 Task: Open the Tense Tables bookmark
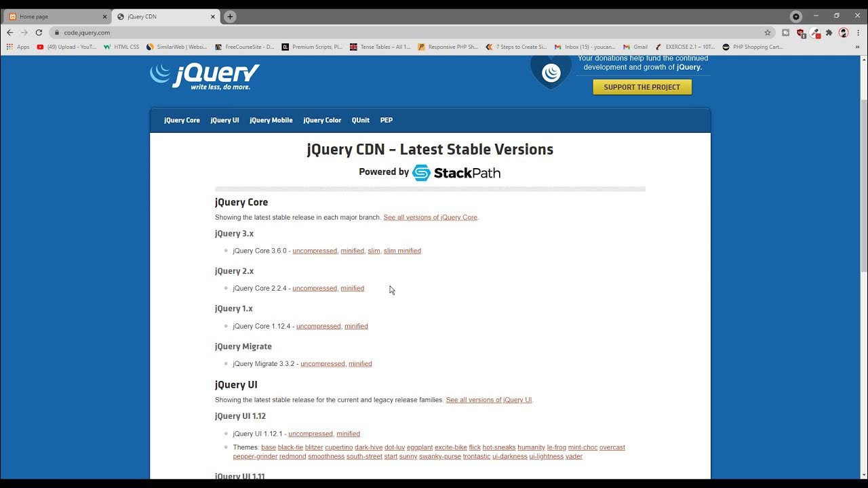click(x=380, y=47)
